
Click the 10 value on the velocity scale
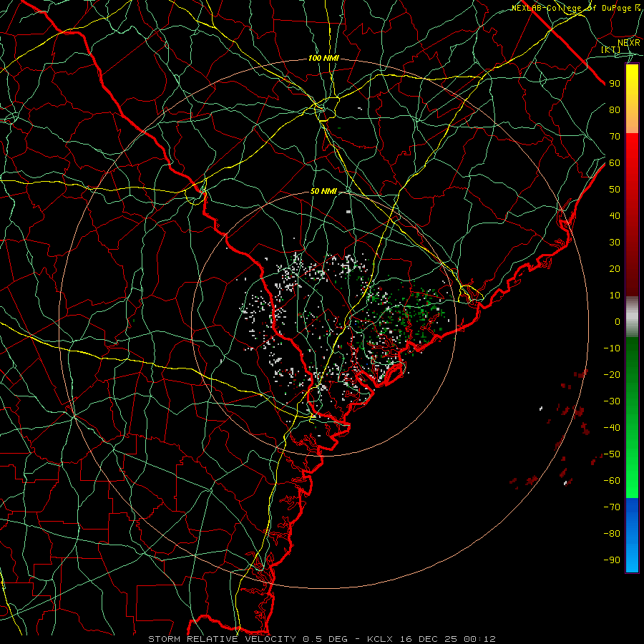(x=615, y=296)
